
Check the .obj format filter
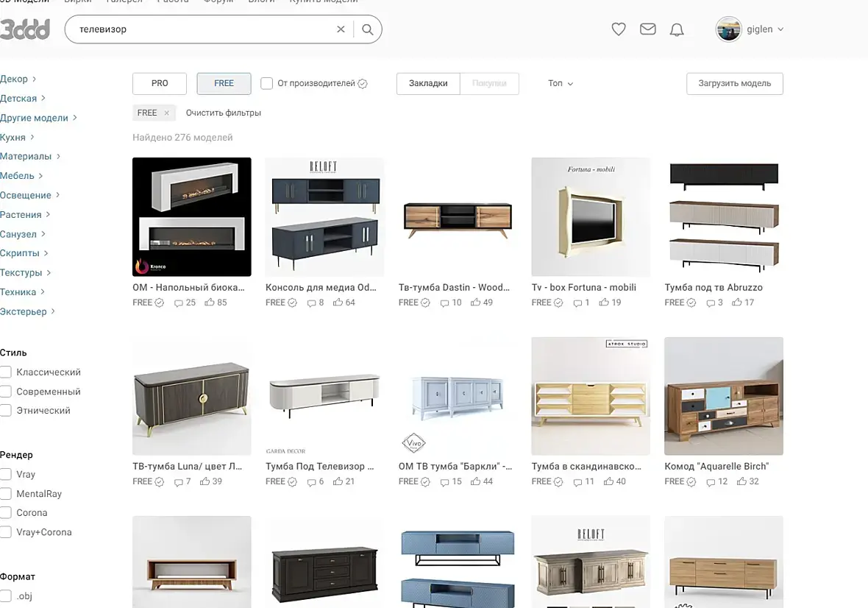pos(6,595)
